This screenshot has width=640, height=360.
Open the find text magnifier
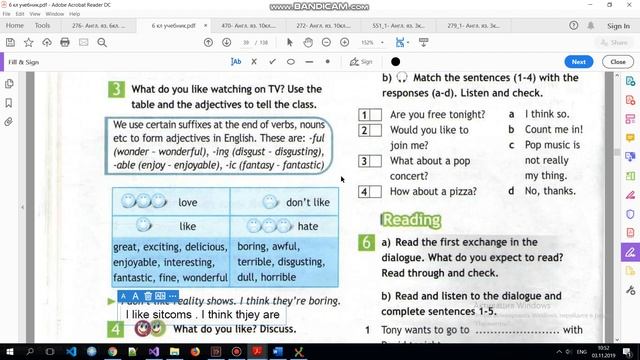[102, 42]
